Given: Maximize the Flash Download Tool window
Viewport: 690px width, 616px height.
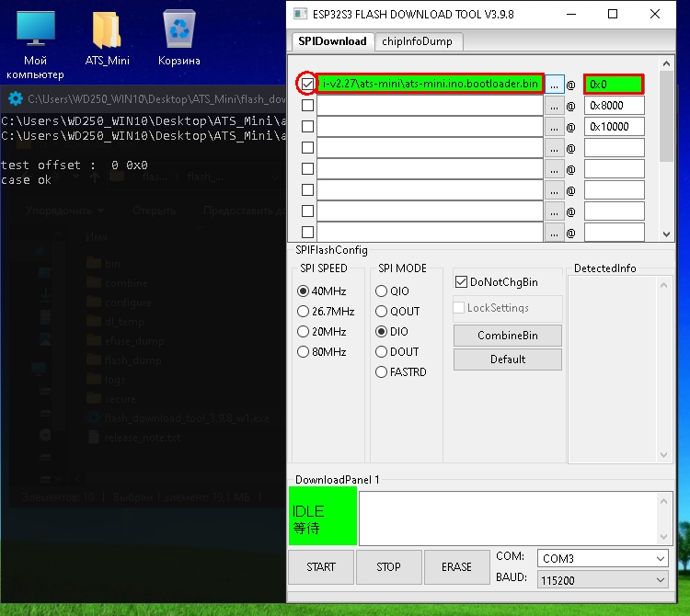Looking at the screenshot, I should 613,14.
